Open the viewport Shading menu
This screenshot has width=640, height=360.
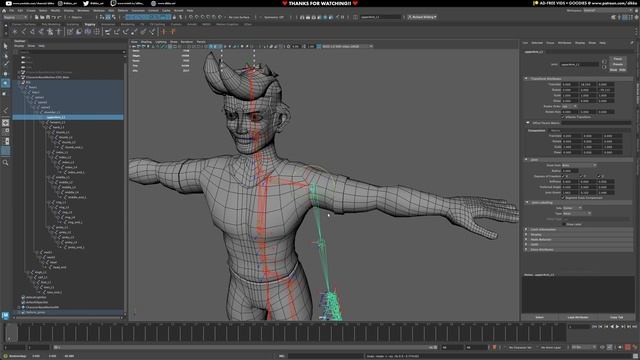(146, 42)
